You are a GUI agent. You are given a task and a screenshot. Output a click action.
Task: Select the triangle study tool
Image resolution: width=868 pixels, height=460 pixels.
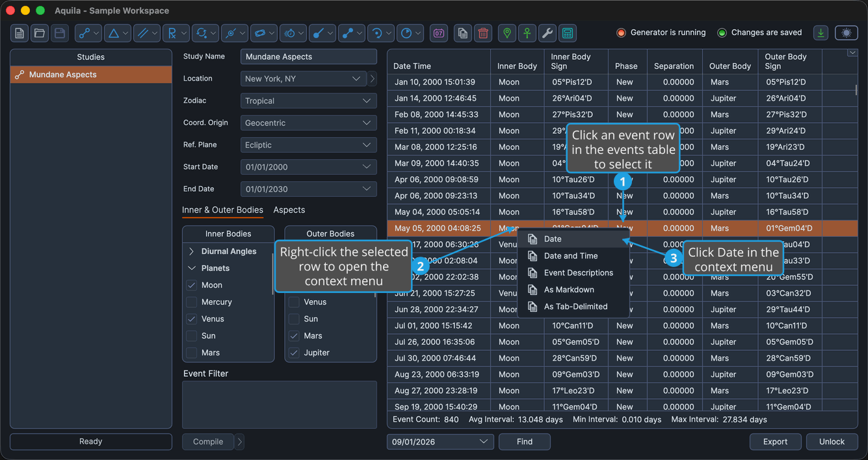(118, 33)
